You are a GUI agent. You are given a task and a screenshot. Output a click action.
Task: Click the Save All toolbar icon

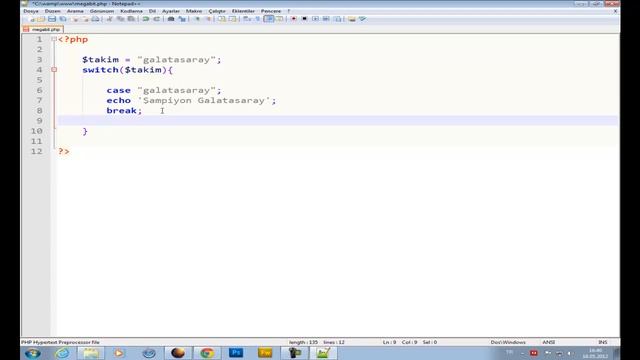click(63, 19)
